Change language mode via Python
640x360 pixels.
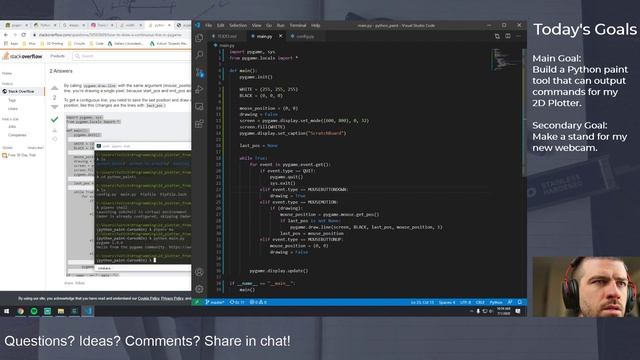[496, 302]
